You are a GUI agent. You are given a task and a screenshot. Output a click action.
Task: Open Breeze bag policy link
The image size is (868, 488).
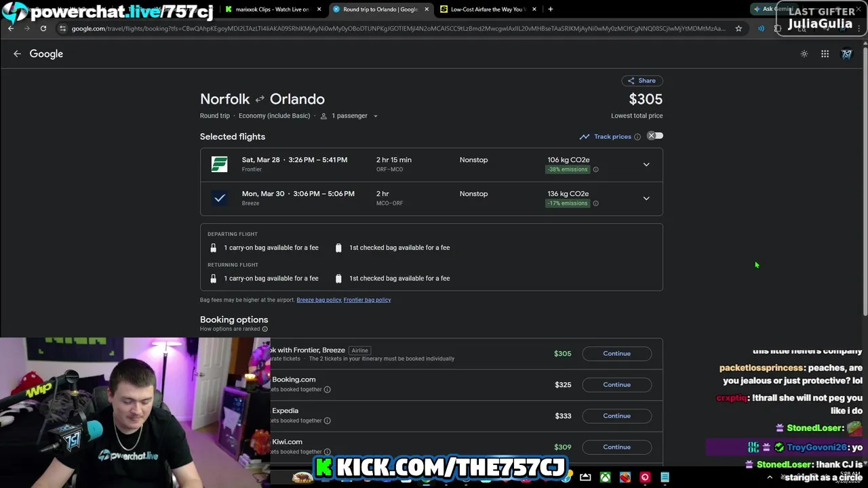pos(319,300)
